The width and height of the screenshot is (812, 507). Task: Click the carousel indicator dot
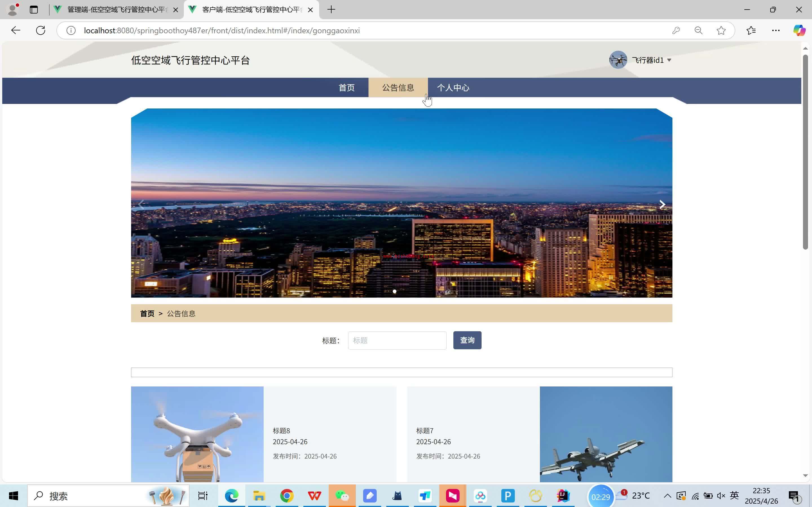point(395,292)
